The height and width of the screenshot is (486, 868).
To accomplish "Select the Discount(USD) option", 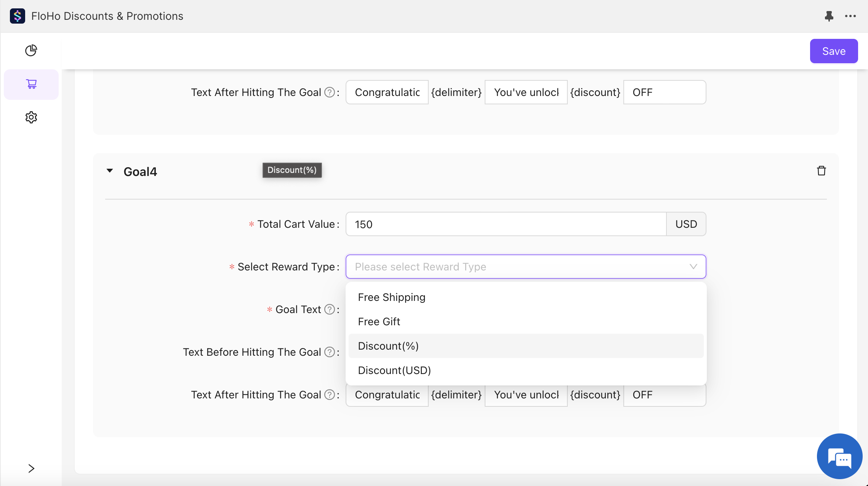I will click(x=394, y=370).
